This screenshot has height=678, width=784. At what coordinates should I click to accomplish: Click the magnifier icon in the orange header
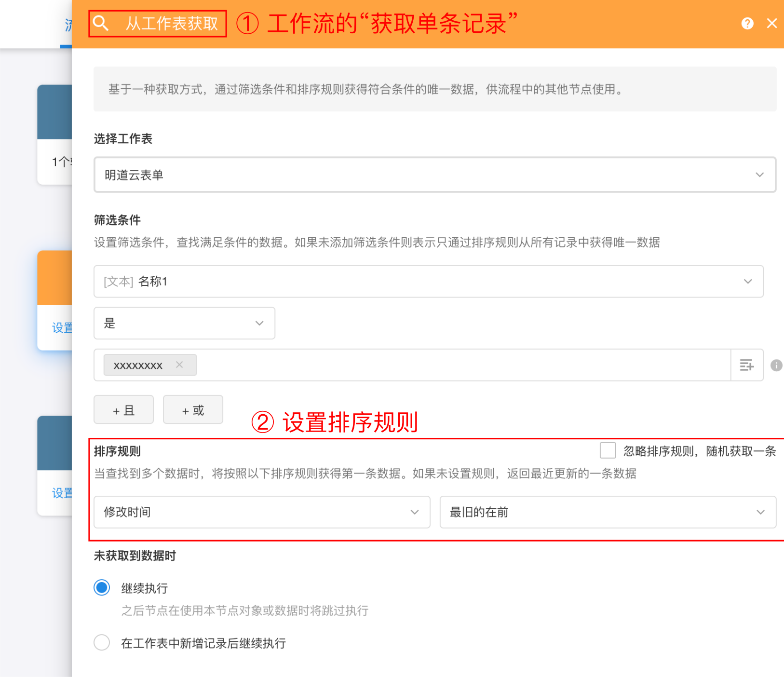[x=101, y=23]
